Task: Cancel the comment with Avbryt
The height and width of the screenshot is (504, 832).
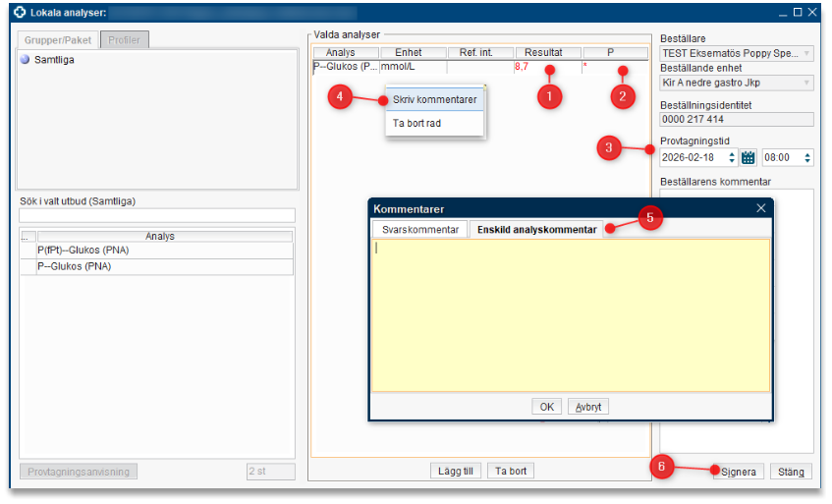Action: click(588, 407)
